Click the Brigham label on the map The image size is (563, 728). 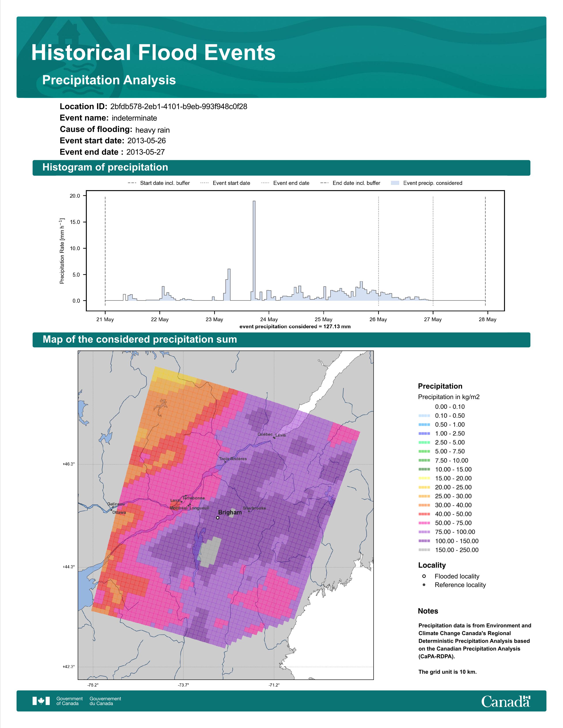(230, 512)
